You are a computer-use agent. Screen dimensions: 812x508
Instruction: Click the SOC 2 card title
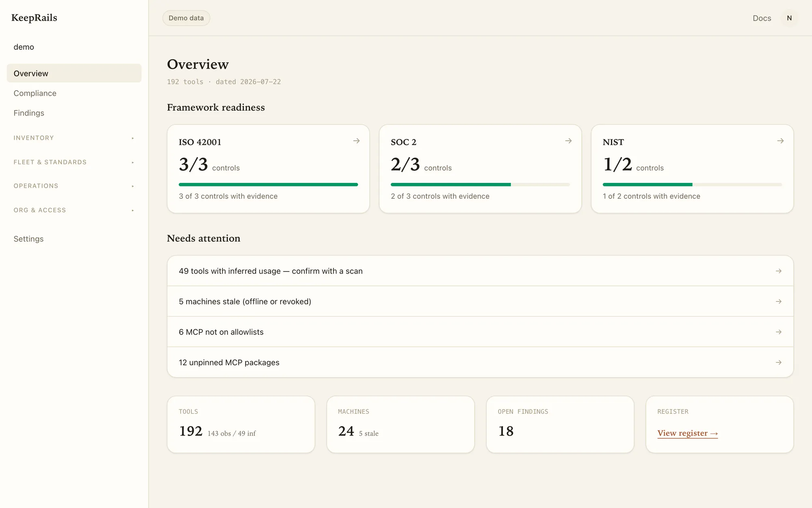pos(403,142)
